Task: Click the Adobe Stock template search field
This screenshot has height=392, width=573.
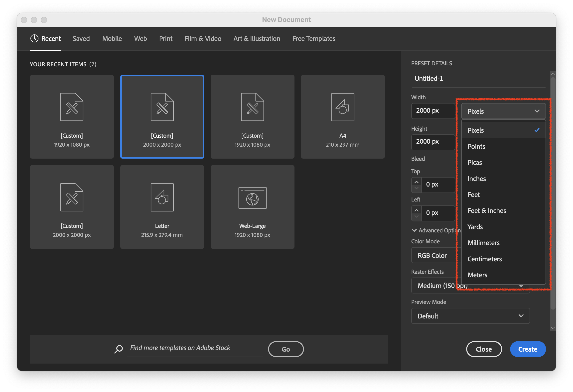Action: (x=195, y=348)
